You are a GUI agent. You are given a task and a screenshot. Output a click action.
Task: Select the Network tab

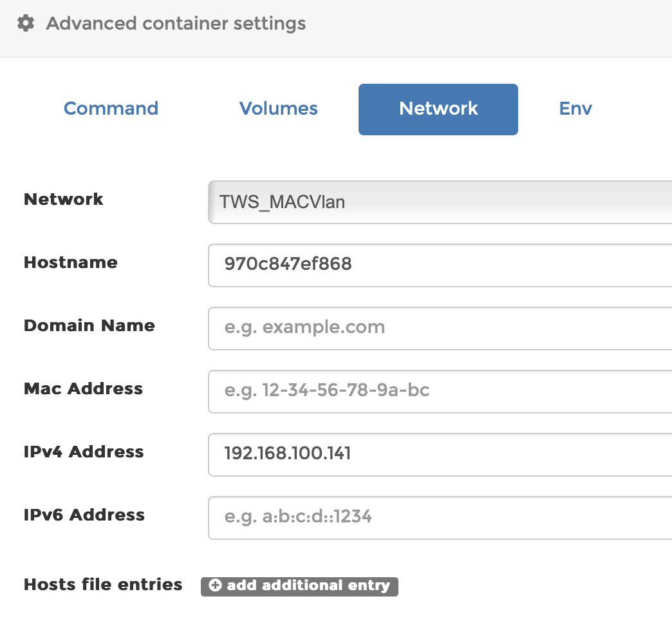pos(438,110)
